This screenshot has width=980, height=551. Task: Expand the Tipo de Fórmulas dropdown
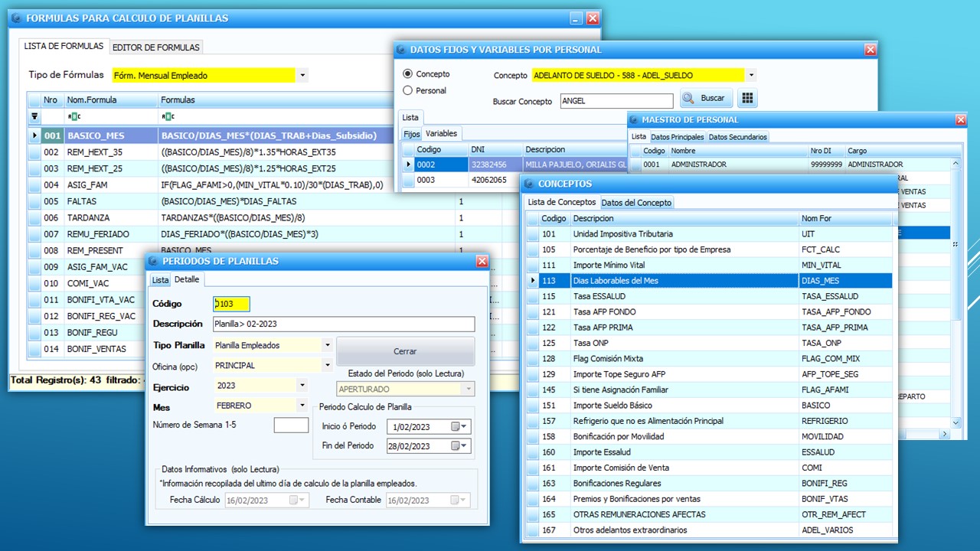pyautogui.click(x=302, y=75)
